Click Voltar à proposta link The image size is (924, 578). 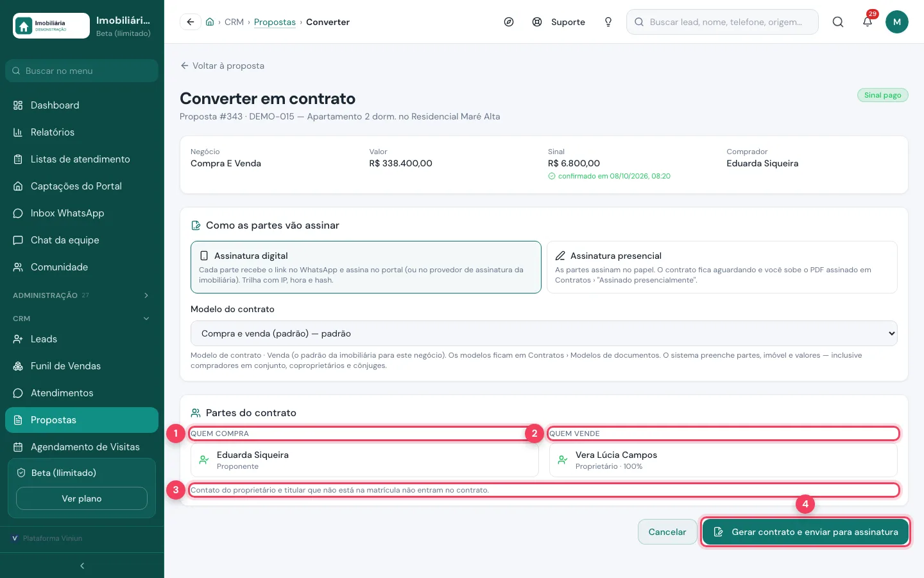[x=222, y=66]
